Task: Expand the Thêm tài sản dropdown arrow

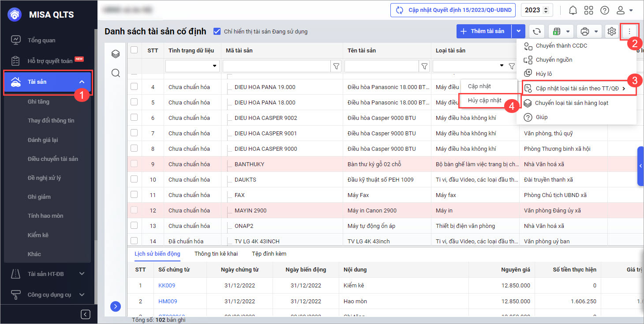Action: (x=518, y=31)
